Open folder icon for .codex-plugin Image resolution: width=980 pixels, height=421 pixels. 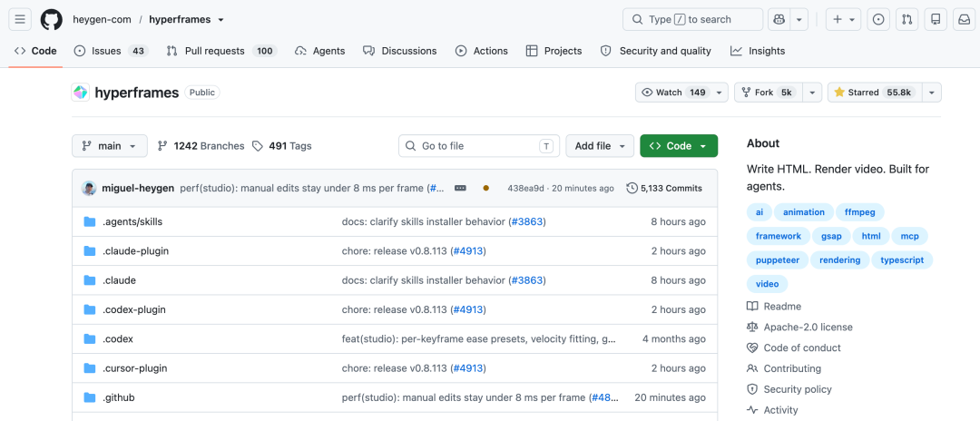click(x=89, y=309)
